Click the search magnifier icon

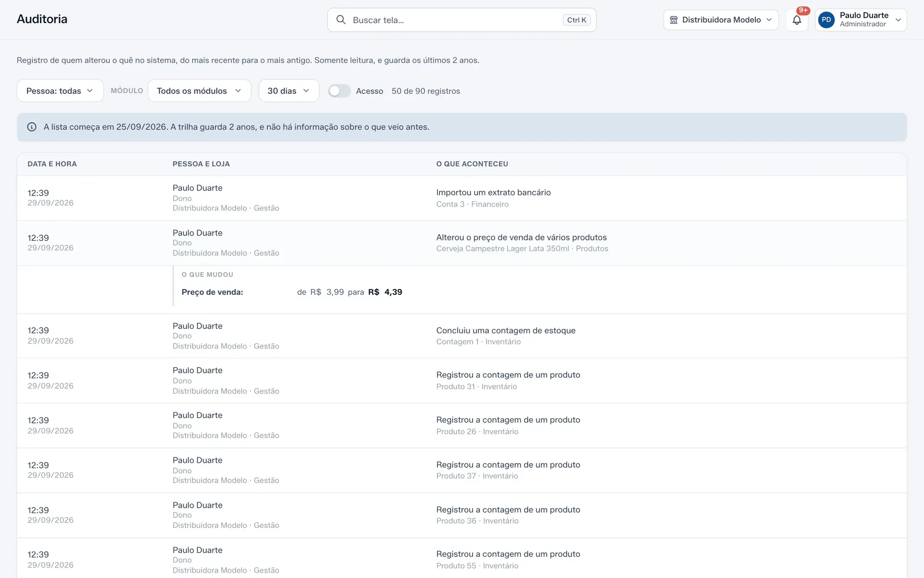341,20
